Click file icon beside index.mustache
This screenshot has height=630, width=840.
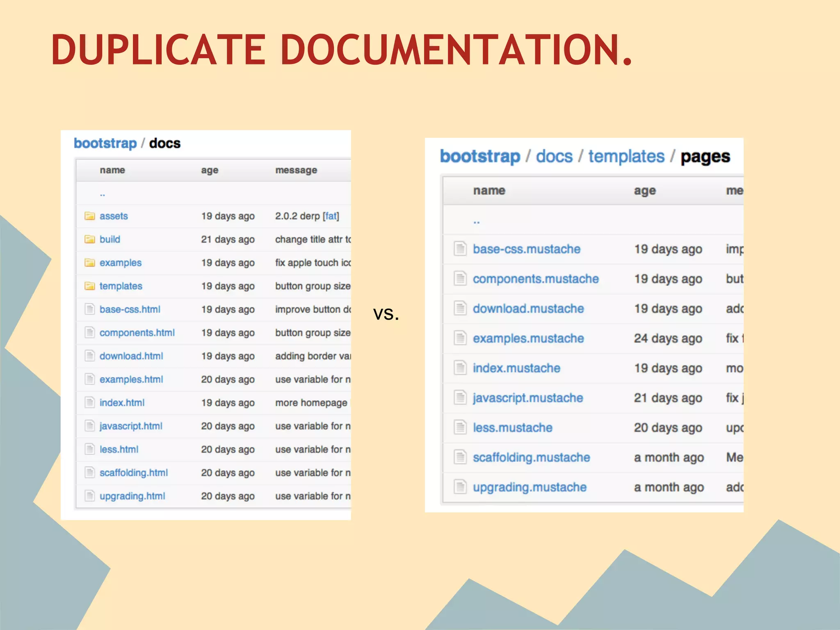[x=460, y=368]
